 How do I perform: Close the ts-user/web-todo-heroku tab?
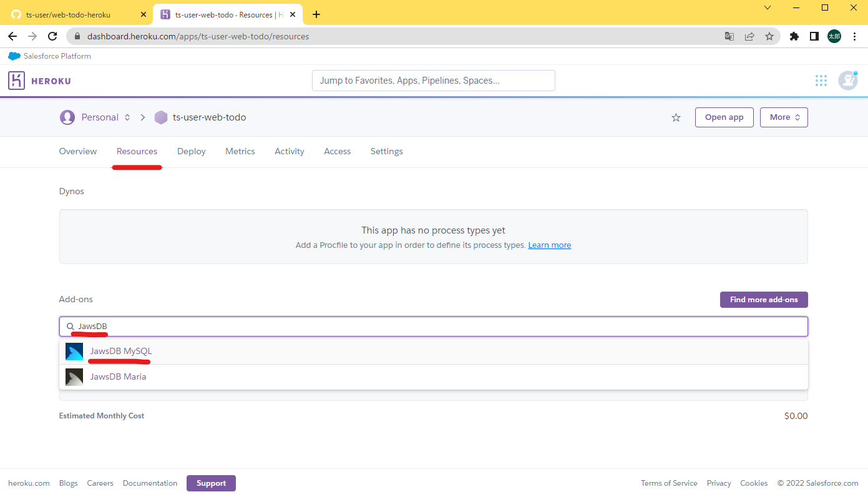pyautogui.click(x=143, y=14)
